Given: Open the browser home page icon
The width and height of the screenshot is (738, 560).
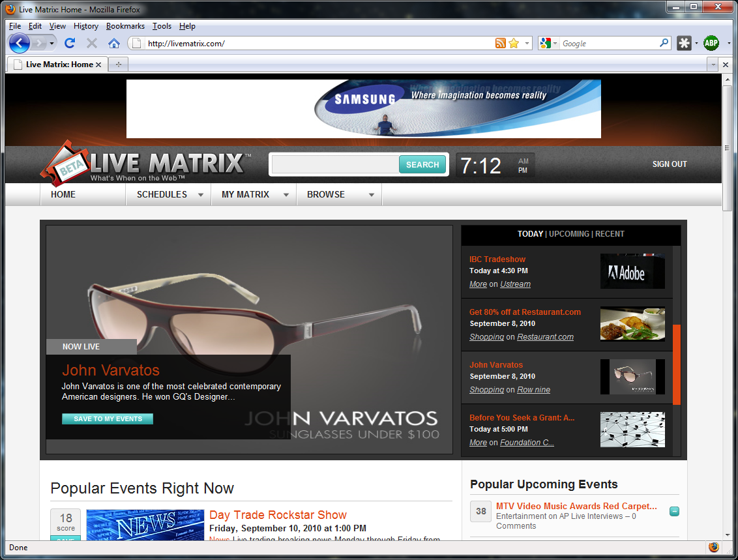Looking at the screenshot, I should [x=114, y=43].
